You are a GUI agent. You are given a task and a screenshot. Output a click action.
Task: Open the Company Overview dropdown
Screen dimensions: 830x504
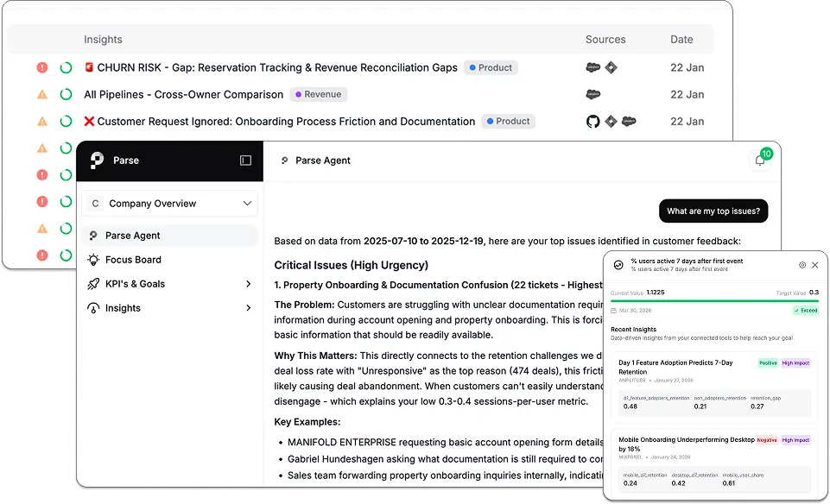tap(170, 204)
